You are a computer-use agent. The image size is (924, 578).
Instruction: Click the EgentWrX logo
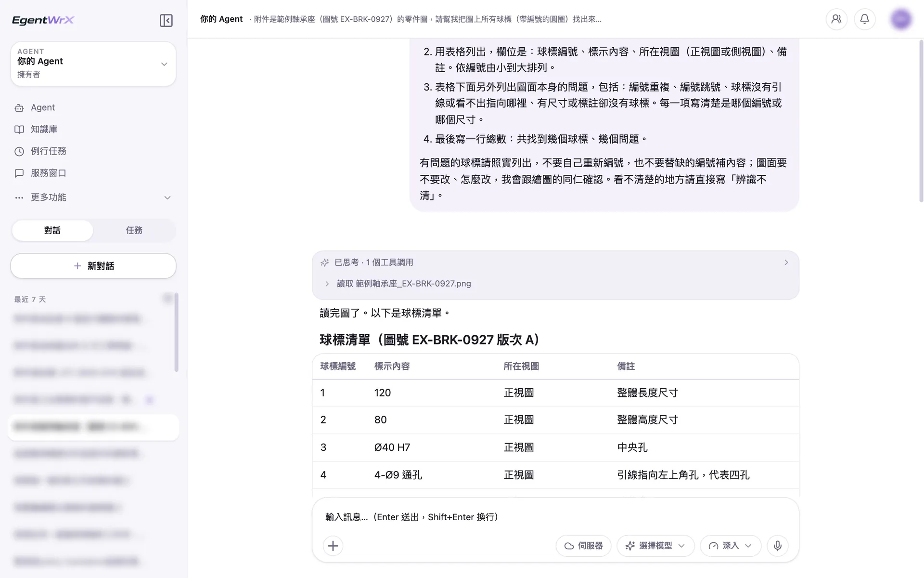click(x=43, y=20)
